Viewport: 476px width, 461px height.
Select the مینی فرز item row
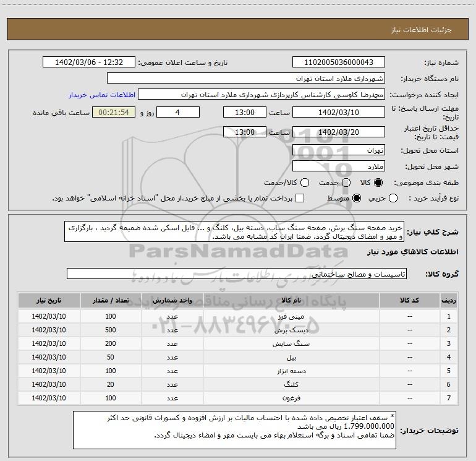click(238, 316)
